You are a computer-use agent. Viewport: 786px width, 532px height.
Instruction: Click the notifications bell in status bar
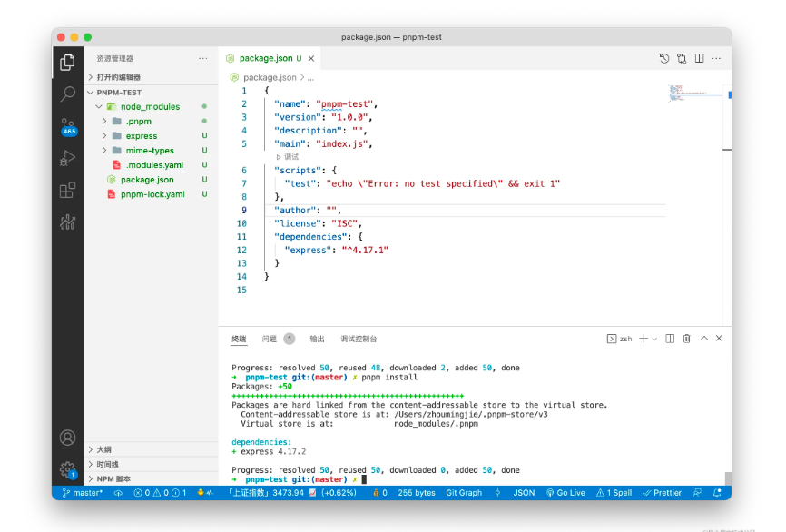coord(717,493)
